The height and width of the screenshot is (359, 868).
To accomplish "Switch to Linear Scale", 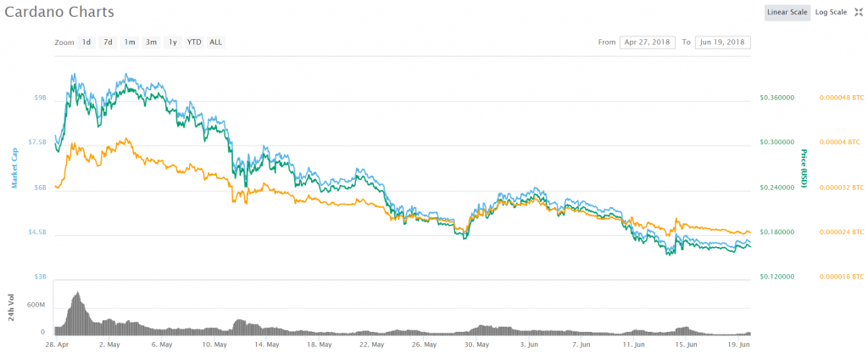I will [x=787, y=12].
